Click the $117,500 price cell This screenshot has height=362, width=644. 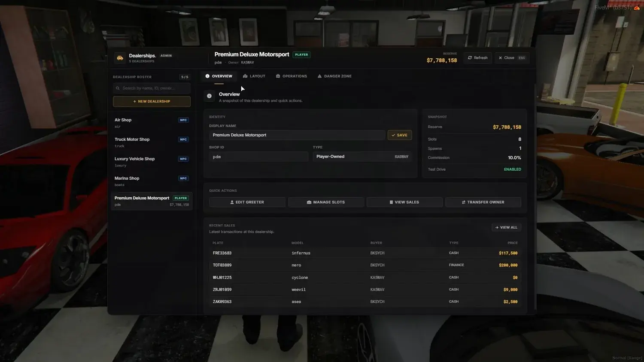(x=508, y=253)
